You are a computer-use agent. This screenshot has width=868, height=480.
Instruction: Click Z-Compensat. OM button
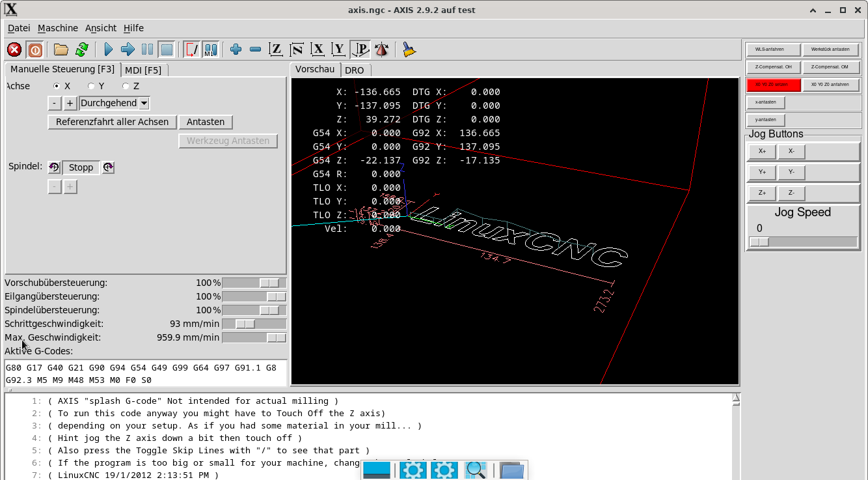tap(830, 67)
